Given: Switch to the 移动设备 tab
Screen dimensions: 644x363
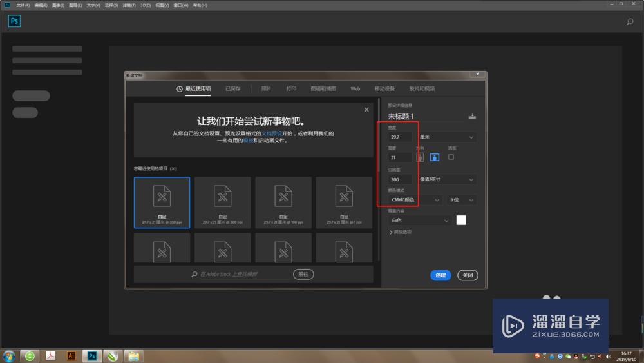Looking at the screenshot, I should [x=384, y=89].
